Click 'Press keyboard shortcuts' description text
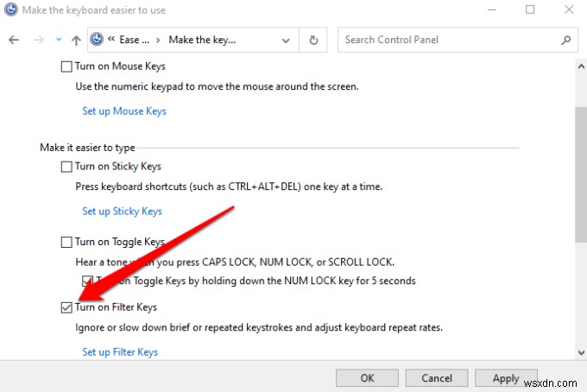 229,187
